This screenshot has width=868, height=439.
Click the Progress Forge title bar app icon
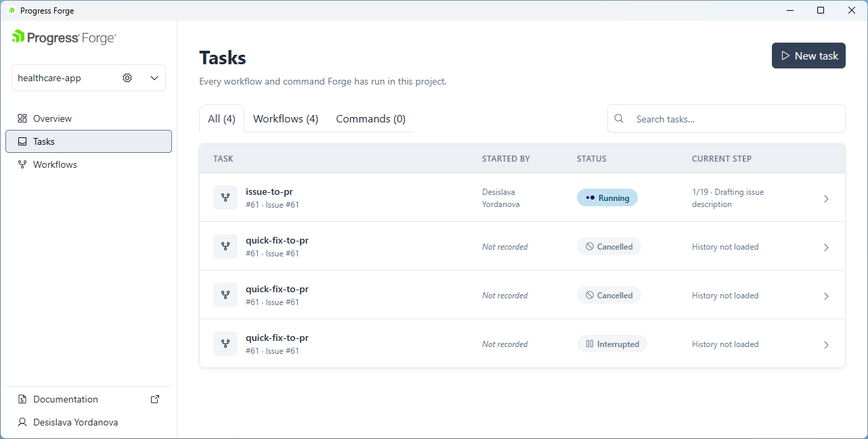coord(12,10)
